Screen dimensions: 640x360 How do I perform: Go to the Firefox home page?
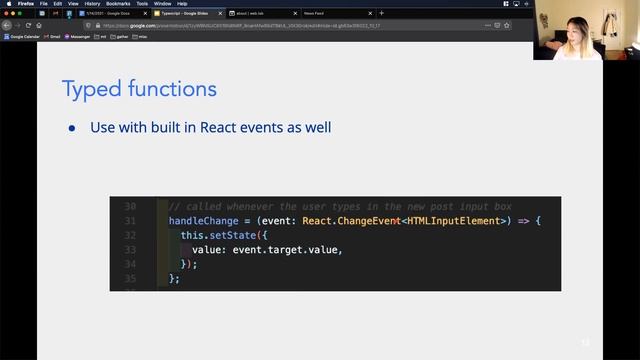click(39, 25)
